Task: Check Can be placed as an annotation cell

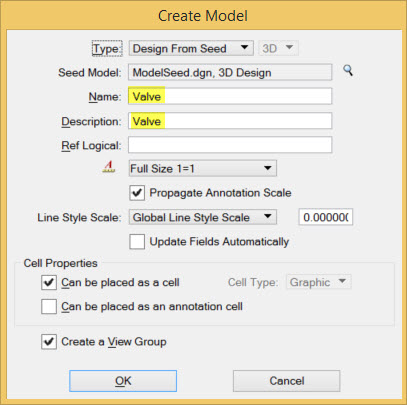Action: tap(49, 307)
